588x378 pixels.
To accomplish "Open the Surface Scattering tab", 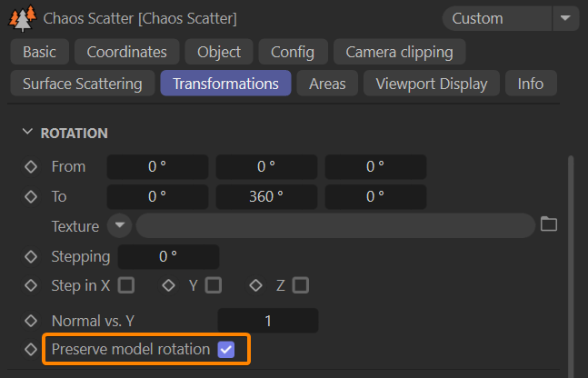I will pos(83,84).
